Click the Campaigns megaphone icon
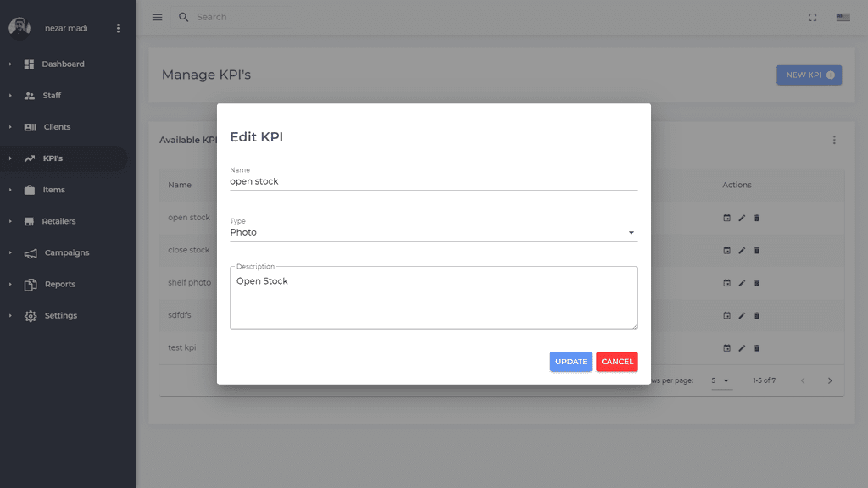Screen dimensions: 868x488 [31, 253]
